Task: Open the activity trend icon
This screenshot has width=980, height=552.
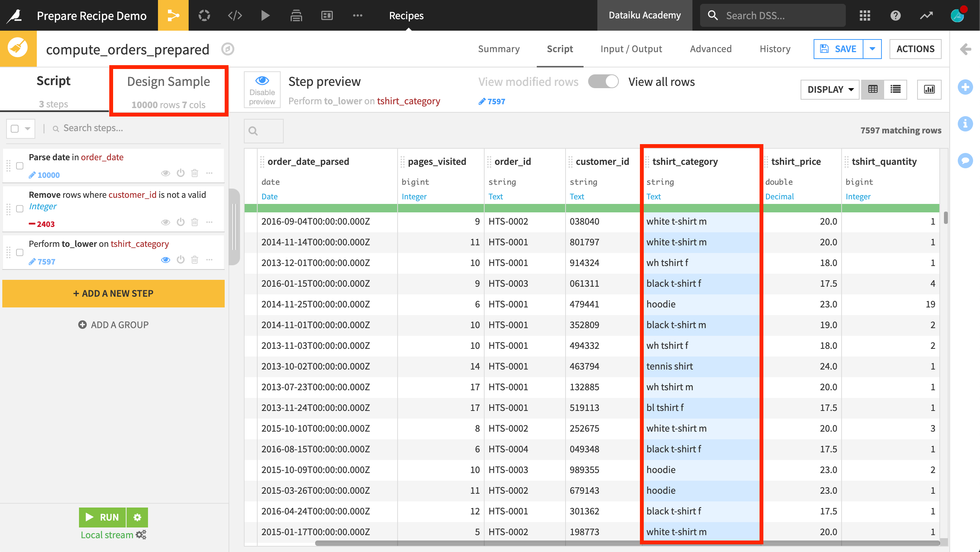Action: pos(926,15)
